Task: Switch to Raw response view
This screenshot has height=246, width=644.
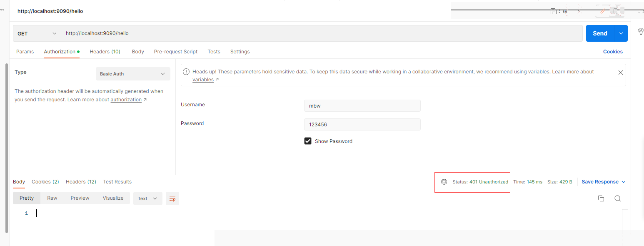Action: pyautogui.click(x=52, y=198)
